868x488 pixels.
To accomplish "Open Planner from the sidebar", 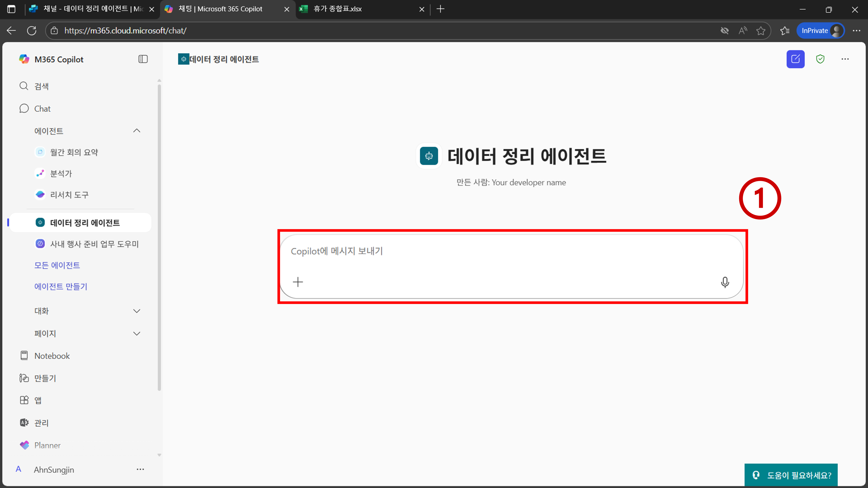I will pos(47,445).
